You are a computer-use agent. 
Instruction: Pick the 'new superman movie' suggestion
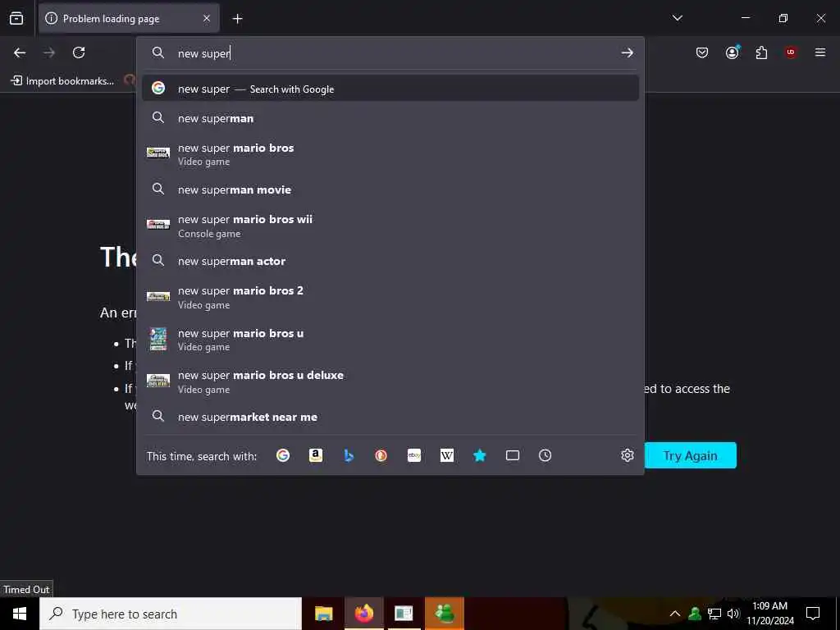point(390,189)
